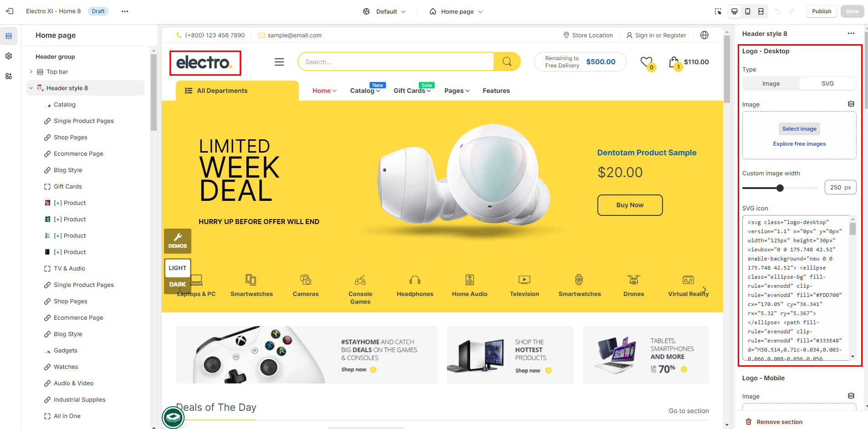The width and height of the screenshot is (868, 429).
Task: Click the connect dynamic source icon by Image
Action: [851, 104]
